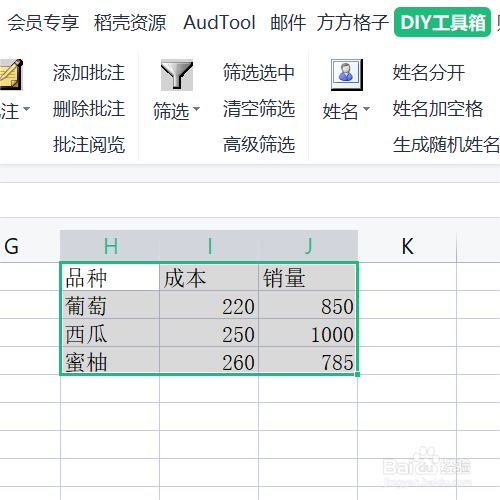Click the cell with value 250

click(x=209, y=333)
